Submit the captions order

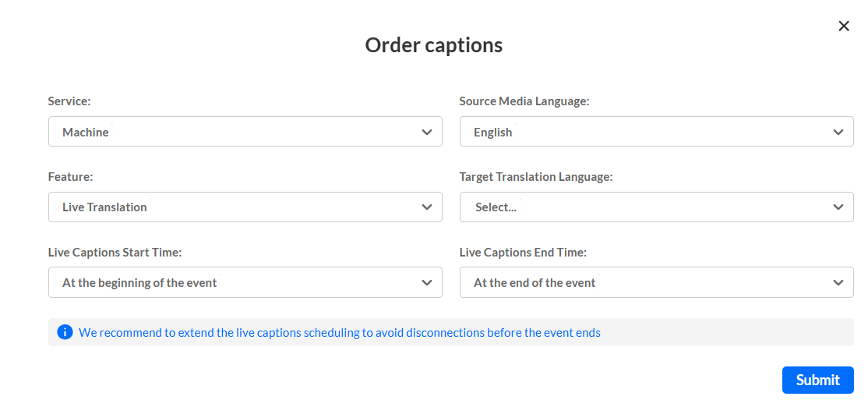pos(817,380)
